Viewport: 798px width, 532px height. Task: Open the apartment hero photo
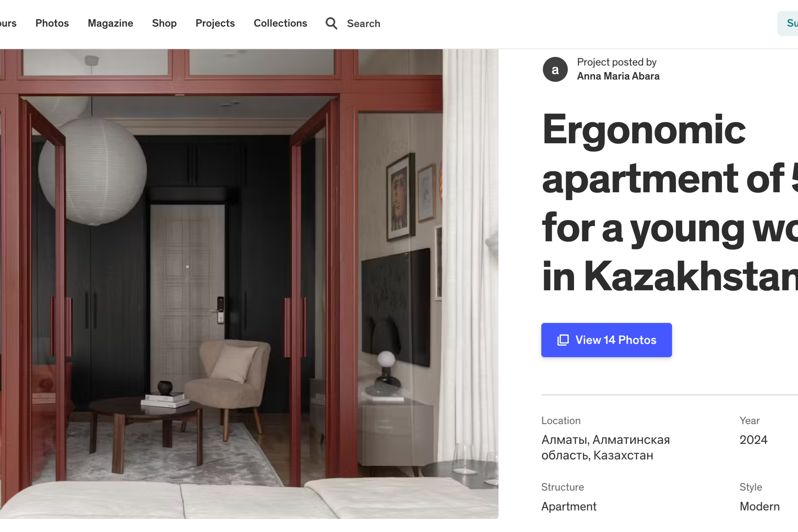point(249,284)
